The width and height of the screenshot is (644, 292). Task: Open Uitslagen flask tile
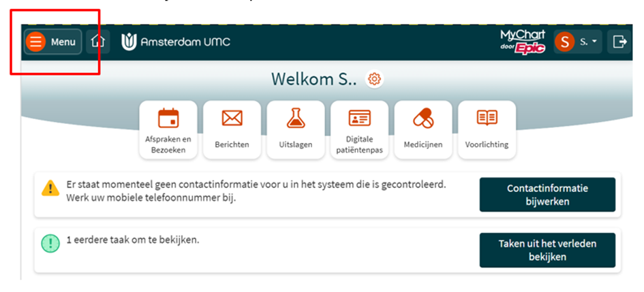pyautogui.click(x=296, y=130)
